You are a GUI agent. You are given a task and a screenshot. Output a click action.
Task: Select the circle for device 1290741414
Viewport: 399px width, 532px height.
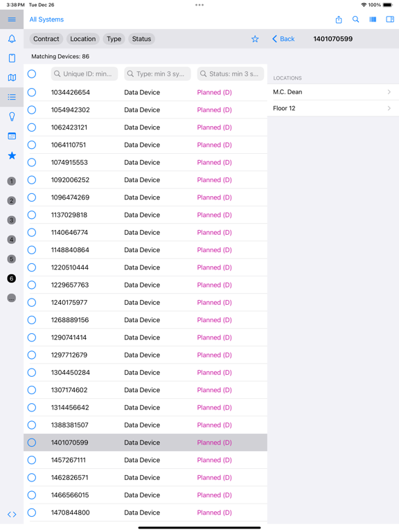click(32, 337)
